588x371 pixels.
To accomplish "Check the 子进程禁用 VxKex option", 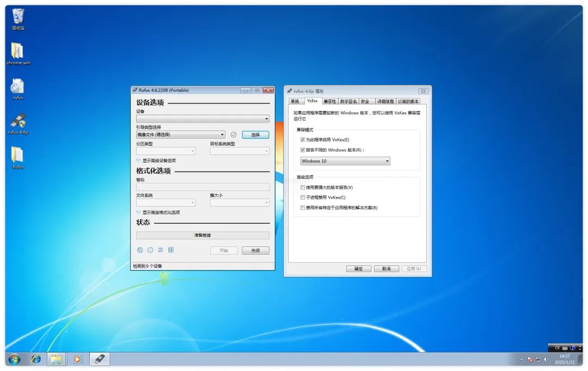I will point(302,197).
